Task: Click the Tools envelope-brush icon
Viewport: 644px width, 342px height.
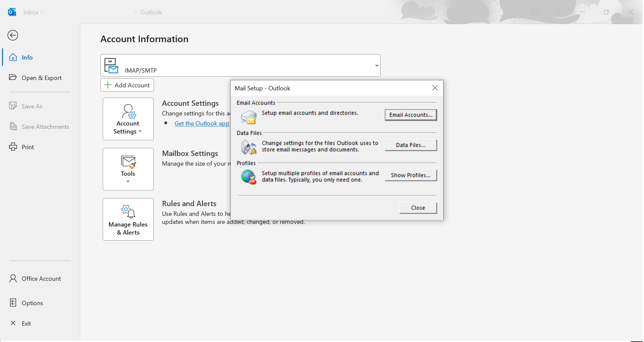Action: [129, 162]
